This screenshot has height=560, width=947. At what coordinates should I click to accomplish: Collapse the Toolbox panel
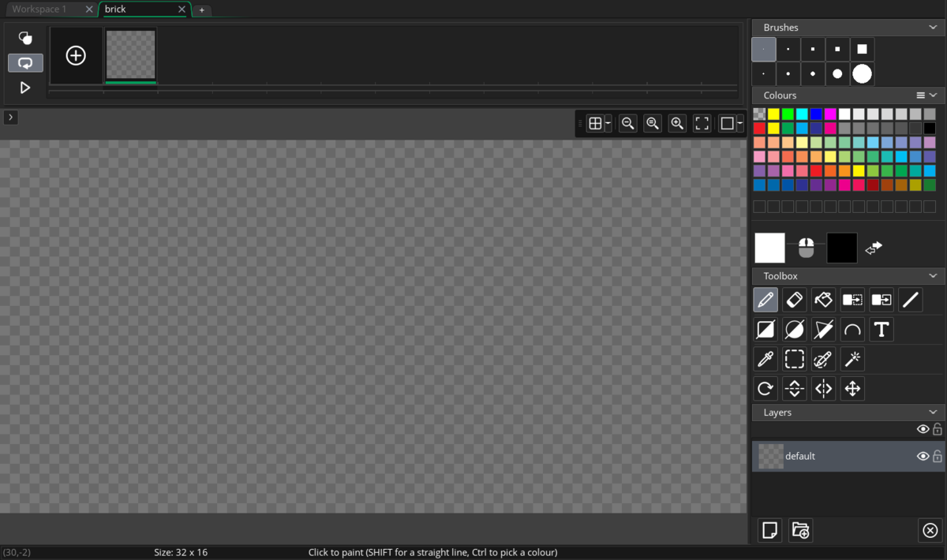[933, 276]
